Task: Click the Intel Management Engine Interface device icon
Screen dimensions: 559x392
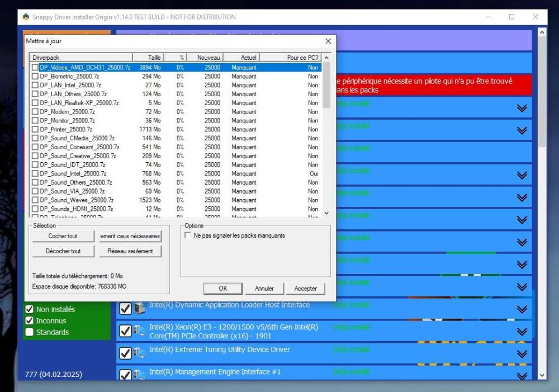Action: [139, 374]
